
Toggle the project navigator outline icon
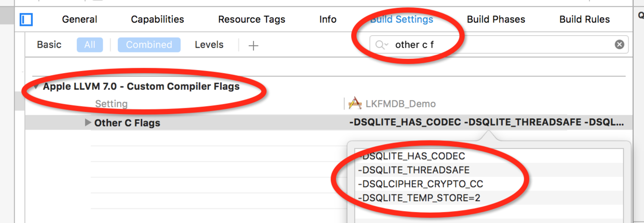[26, 20]
